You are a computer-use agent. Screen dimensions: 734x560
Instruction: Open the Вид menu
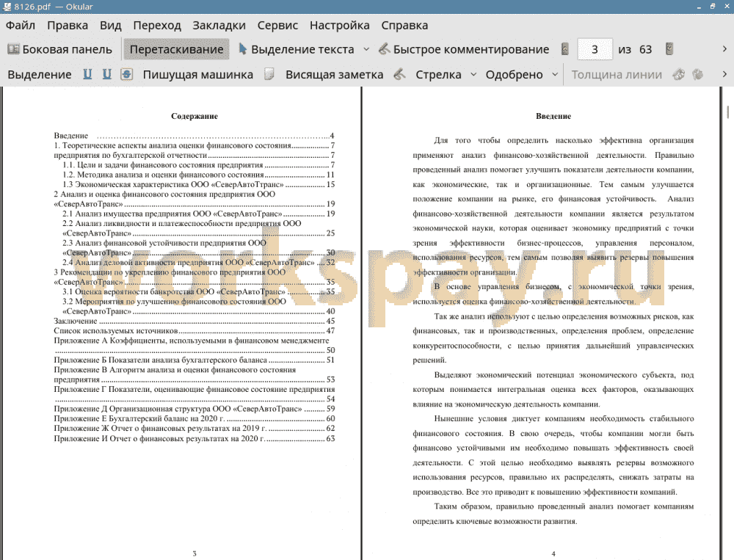(111, 25)
